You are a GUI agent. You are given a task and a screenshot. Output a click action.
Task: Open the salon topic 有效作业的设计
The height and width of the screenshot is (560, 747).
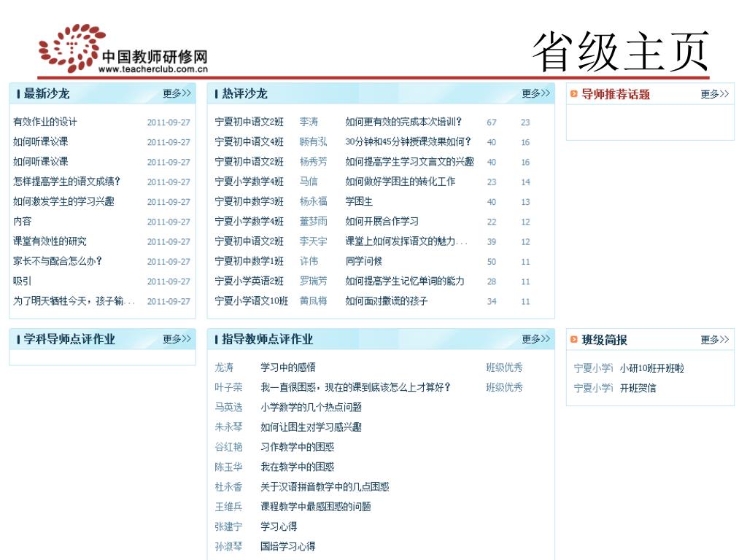tap(45, 122)
